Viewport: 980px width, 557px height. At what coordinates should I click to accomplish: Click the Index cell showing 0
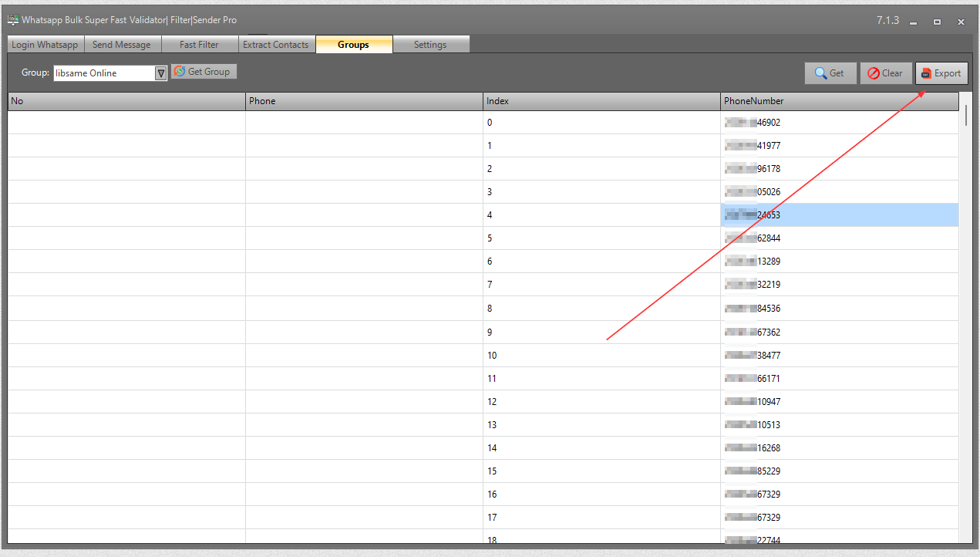(601, 123)
